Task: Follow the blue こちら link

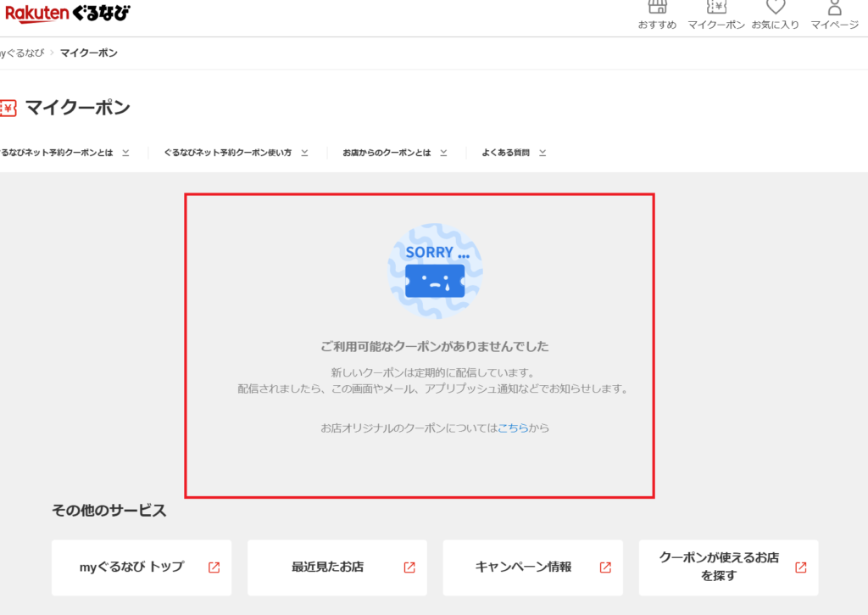Action: (513, 428)
